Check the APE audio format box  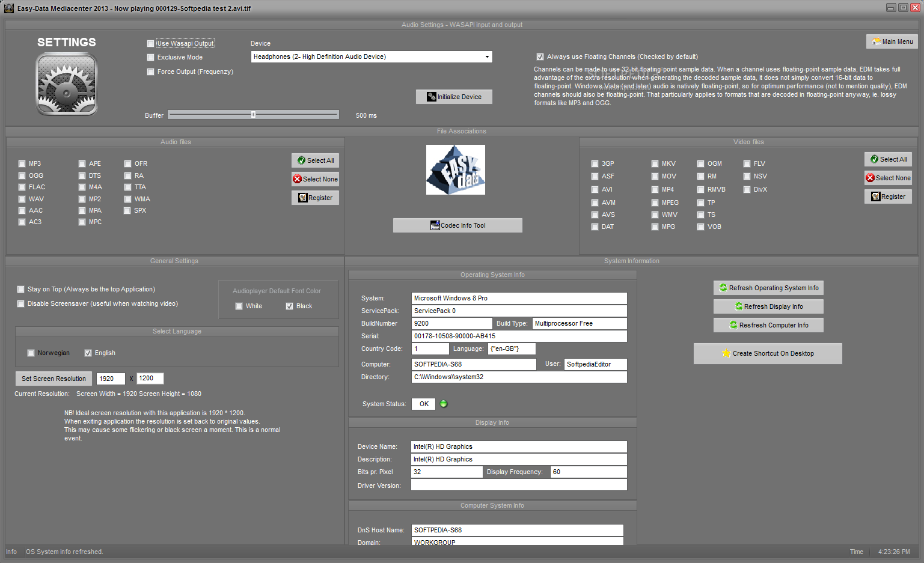[x=82, y=163]
